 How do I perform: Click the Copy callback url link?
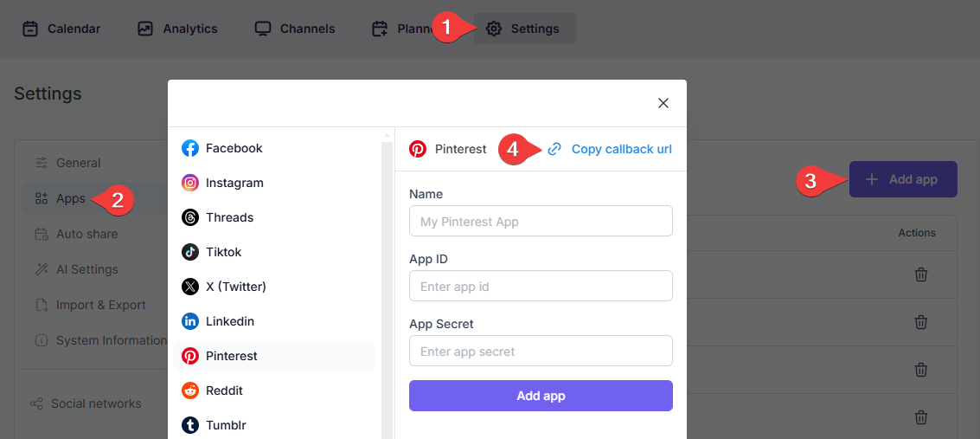pyautogui.click(x=622, y=149)
